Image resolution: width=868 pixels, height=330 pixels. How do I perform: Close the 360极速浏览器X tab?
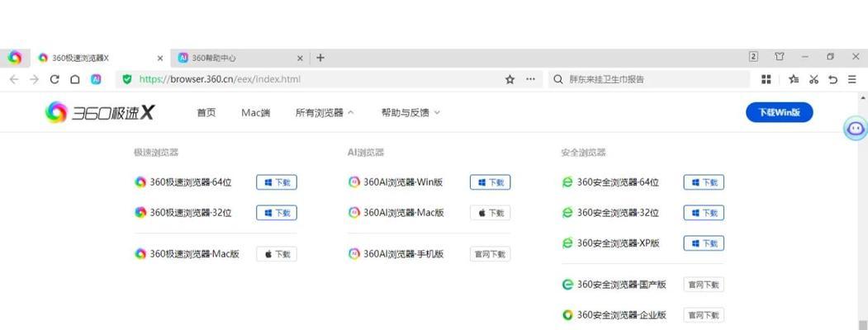coord(160,58)
